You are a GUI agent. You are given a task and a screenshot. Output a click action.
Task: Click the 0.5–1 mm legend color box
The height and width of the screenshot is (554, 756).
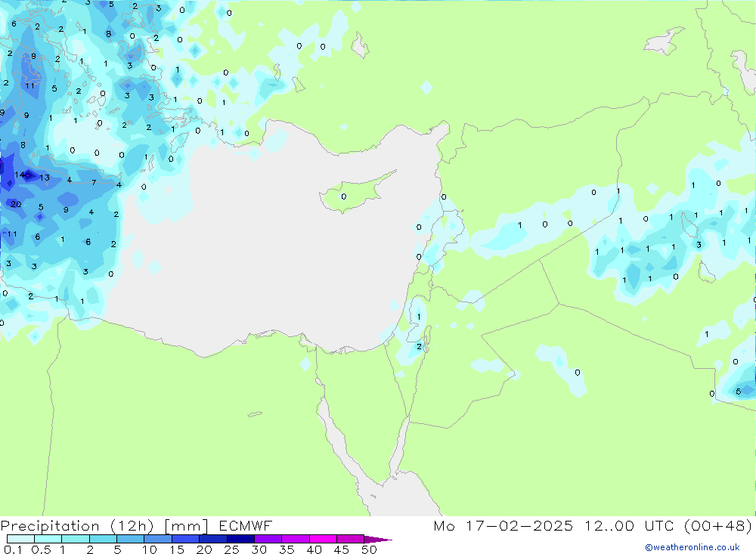coord(48,539)
